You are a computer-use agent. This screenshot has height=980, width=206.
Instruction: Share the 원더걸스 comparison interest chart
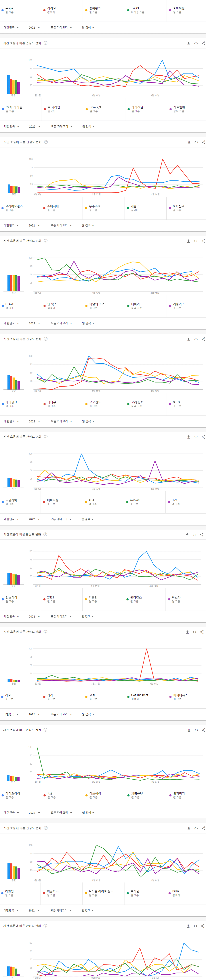(202, 632)
